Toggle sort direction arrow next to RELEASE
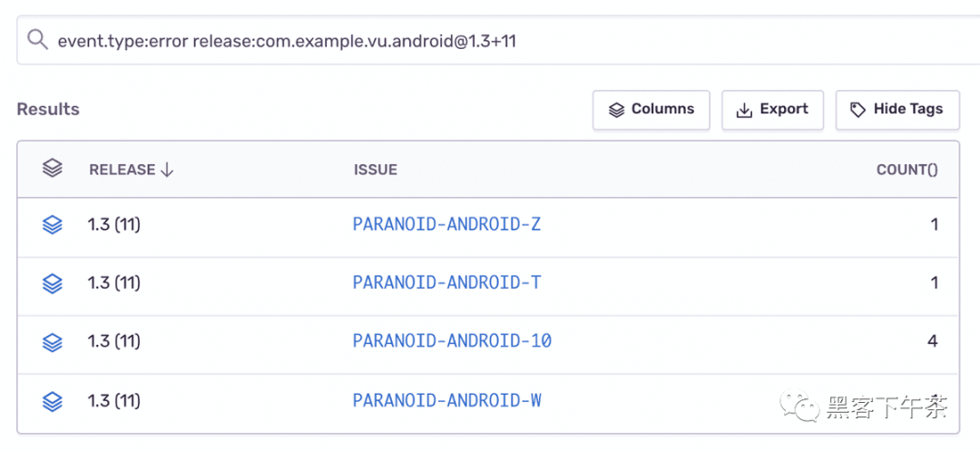Viewport: 980px width, 451px height. [x=167, y=170]
